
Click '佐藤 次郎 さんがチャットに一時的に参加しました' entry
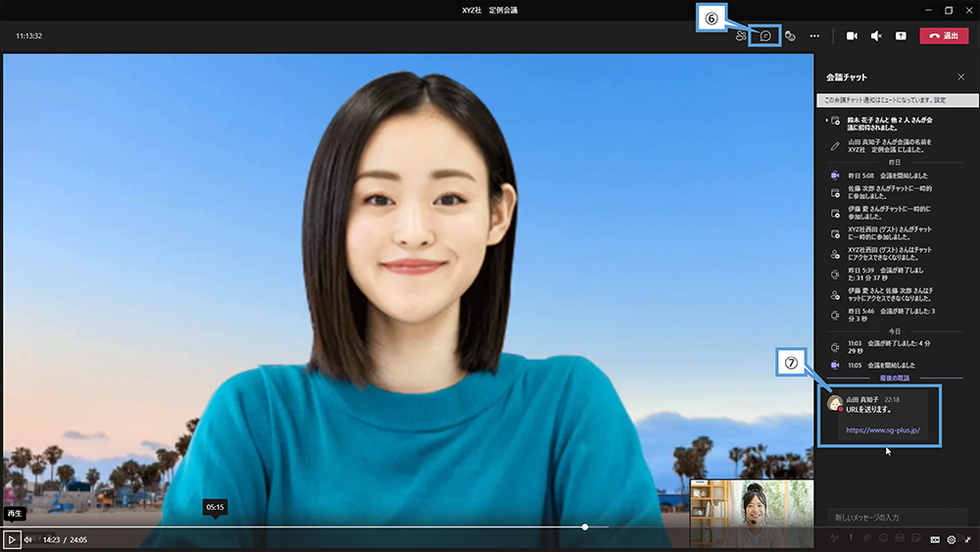pyautogui.click(x=890, y=192)
